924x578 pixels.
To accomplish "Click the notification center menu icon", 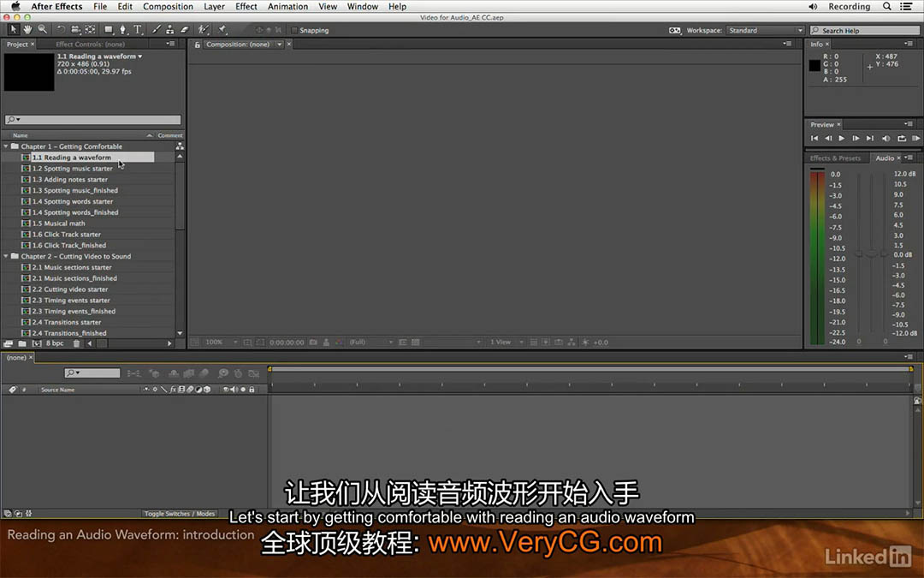I will pos(906,7).
